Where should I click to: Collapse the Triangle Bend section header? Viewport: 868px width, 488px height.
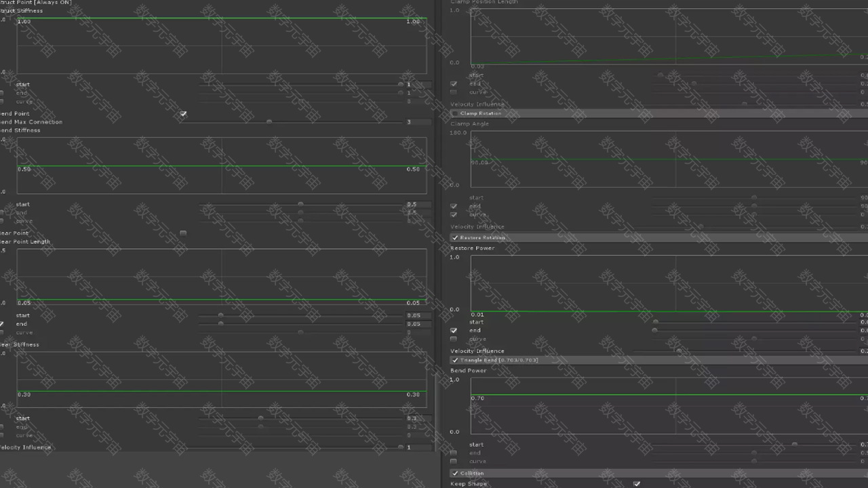[x=659, y=360]
